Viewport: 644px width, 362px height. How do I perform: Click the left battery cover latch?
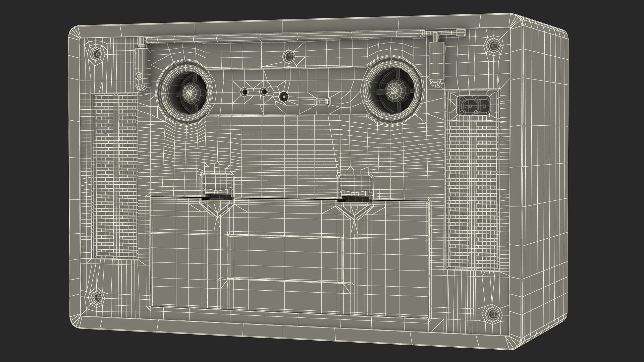tap(217, 186)
